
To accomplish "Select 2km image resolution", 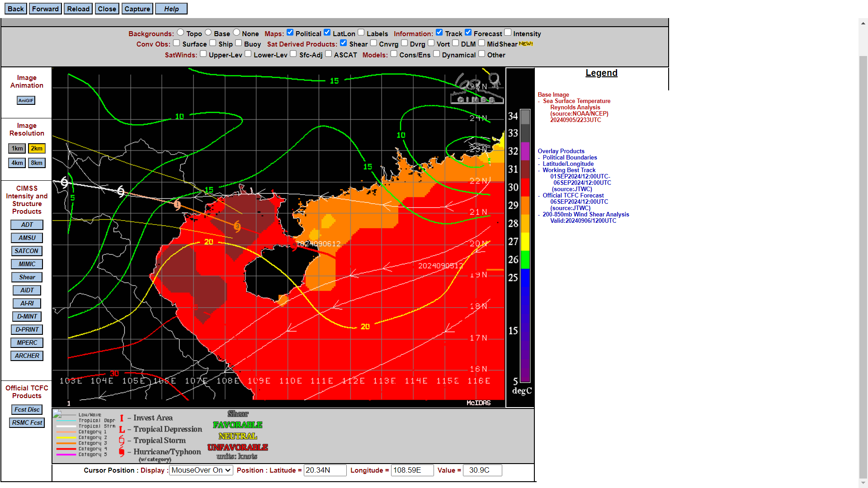I will click(x=37, y=148).
